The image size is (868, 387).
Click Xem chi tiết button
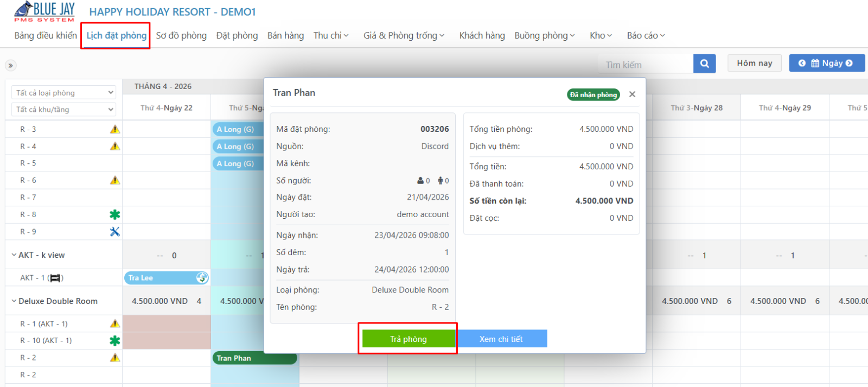point(501,339)
